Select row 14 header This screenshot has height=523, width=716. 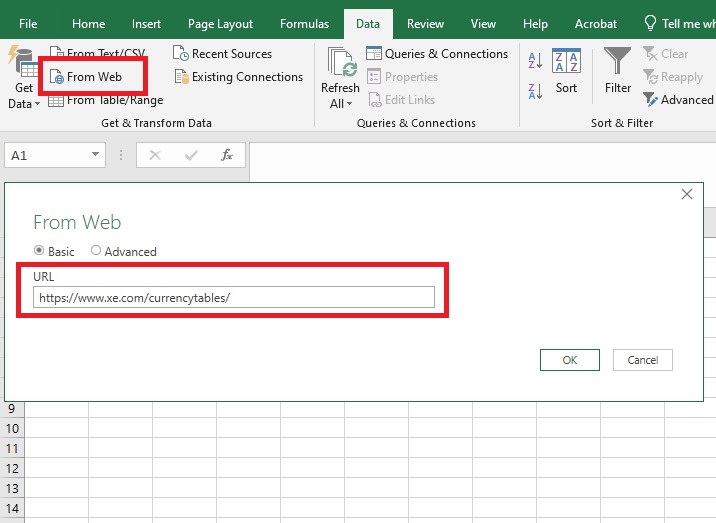coord(12,508)
